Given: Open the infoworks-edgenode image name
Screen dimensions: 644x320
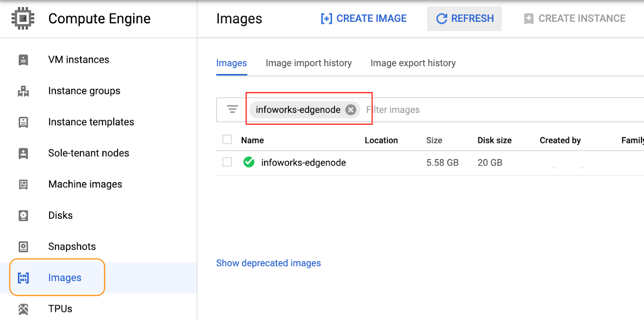Looking at the screenshot, I should click(303, 162).
